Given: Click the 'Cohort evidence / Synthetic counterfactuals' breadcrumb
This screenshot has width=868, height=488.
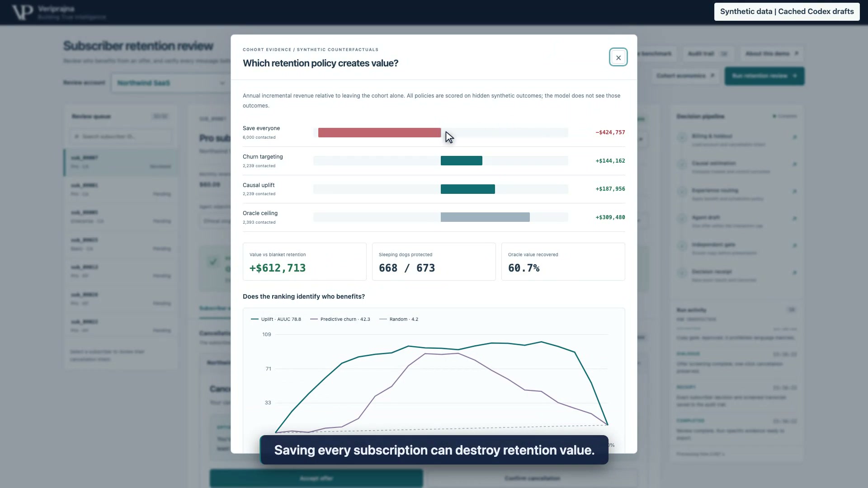Looking at the screenshot, I should pyautogui.click(x=311, y=50).
